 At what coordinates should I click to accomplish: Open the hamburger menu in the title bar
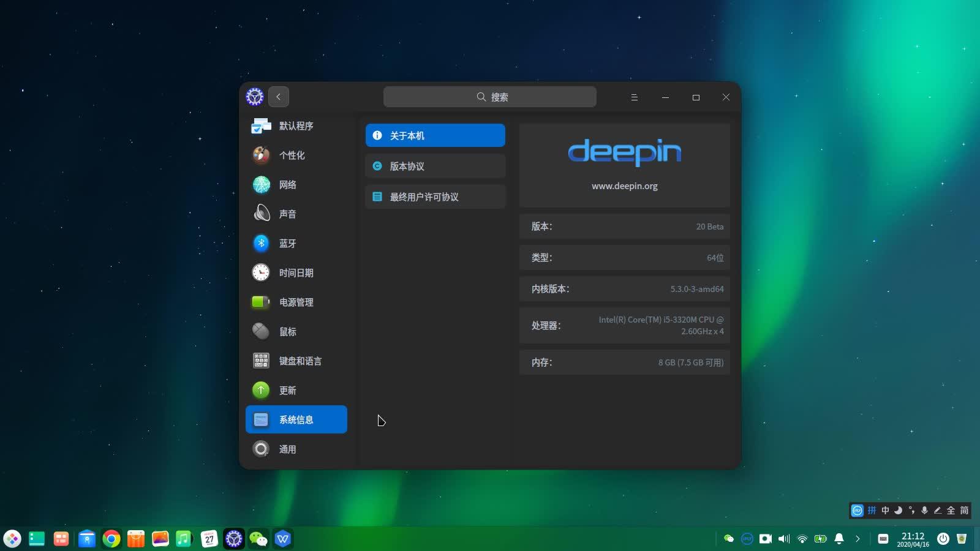click(634, 97)
